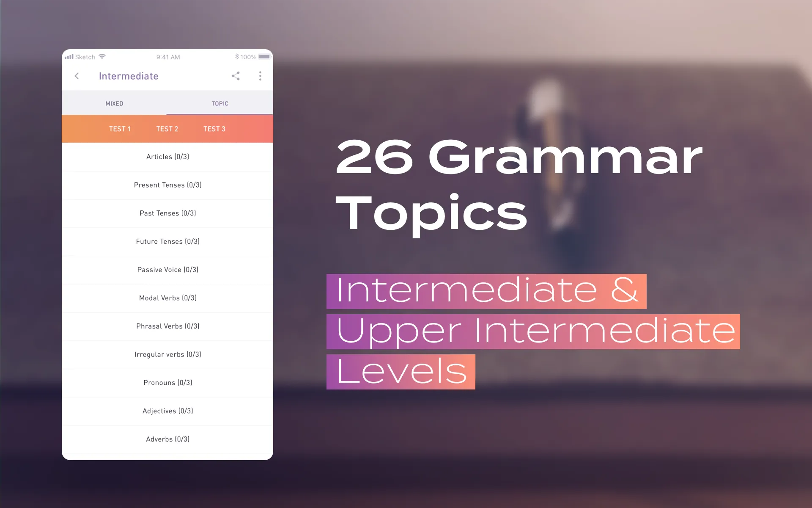The width and height of the screenshot is (812, 508).
Task: Open Irregular Verbs topic
Action: click(168, 354)
